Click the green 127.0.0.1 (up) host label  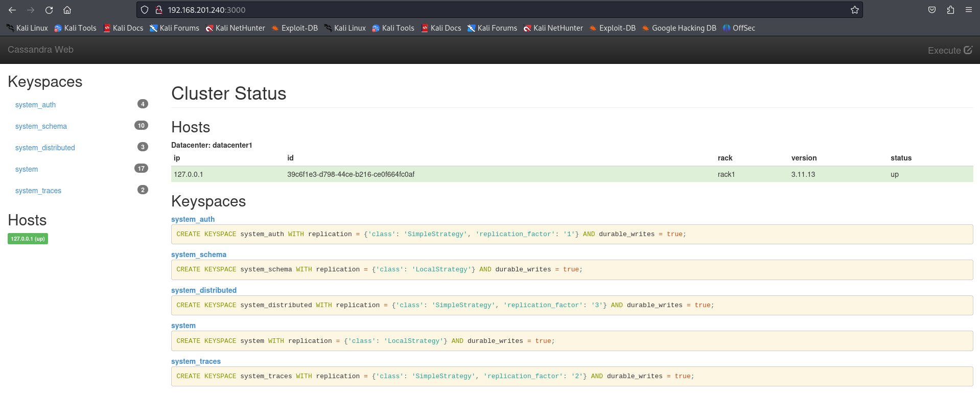pos(28,239)
